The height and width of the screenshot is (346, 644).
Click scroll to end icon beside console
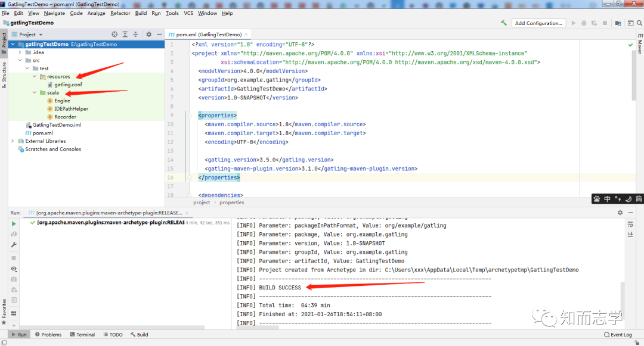pyautogui.click(x=630, y=235)
